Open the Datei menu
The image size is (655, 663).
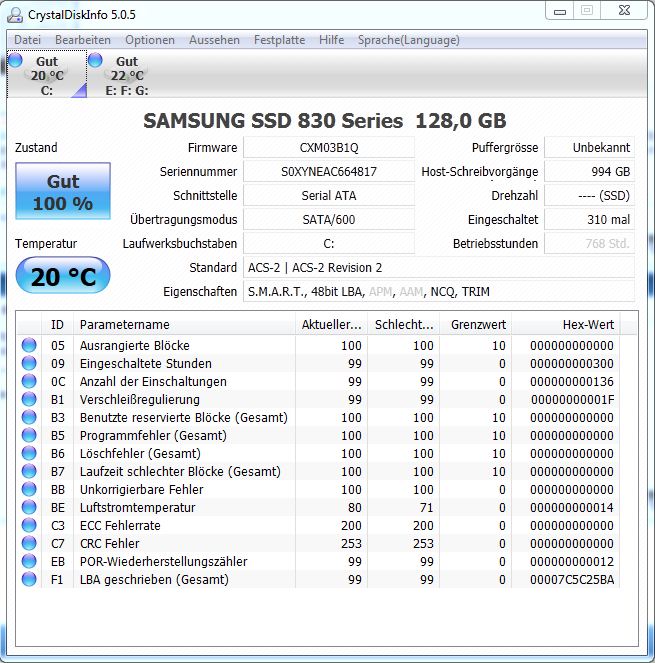[x=27, y=40]
